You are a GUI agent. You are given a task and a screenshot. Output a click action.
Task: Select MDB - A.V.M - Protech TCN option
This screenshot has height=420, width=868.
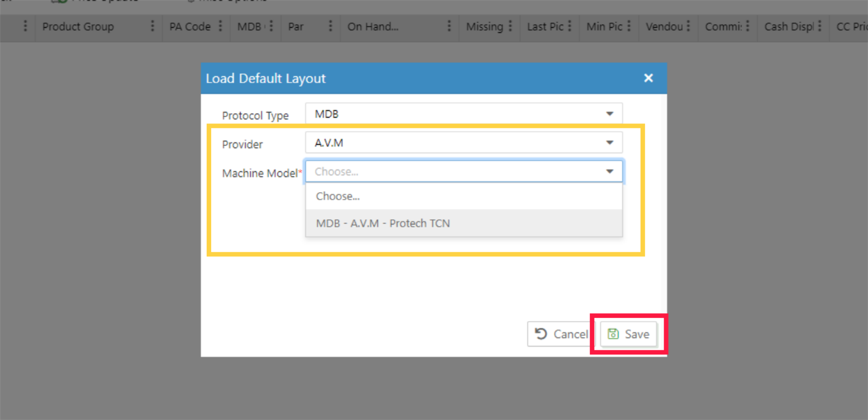[382, 223]
